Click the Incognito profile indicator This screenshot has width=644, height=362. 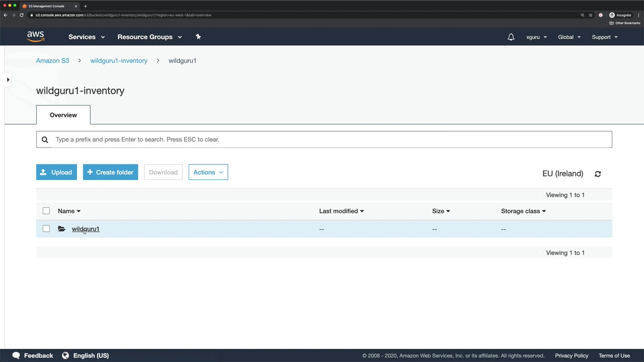pos(620,15)
